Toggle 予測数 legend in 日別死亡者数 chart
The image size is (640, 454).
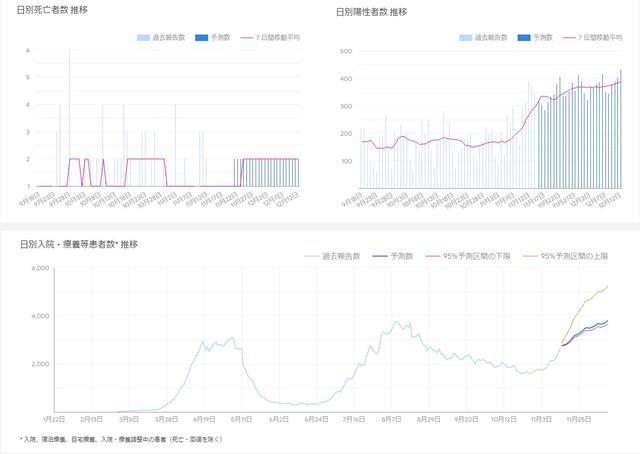click(213, 38)
